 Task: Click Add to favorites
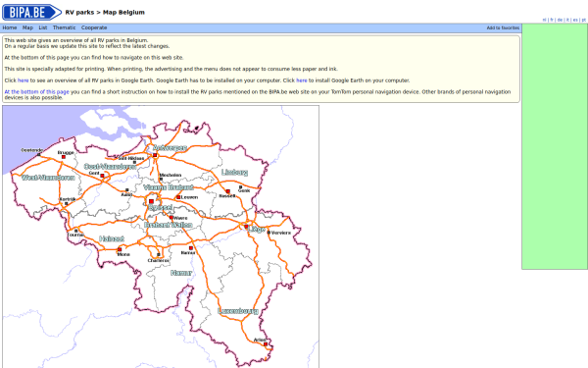[503, 27]
